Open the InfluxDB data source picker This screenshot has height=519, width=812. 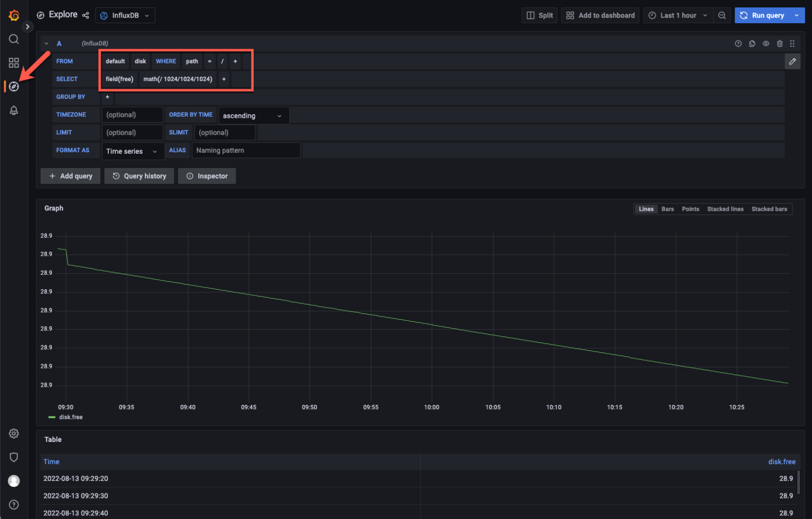point(125,15)
